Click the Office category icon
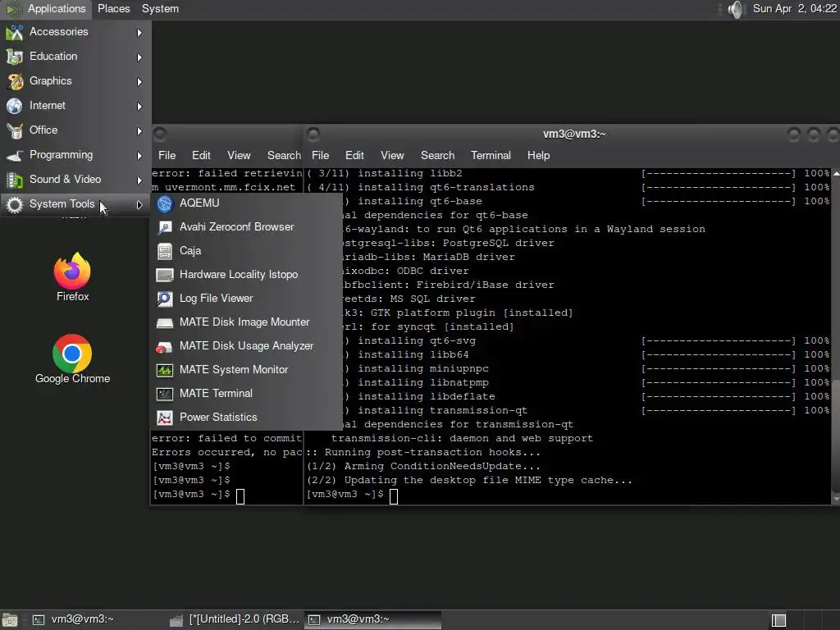The width and height of the screenshot is (840, 630). coord(15,130)
